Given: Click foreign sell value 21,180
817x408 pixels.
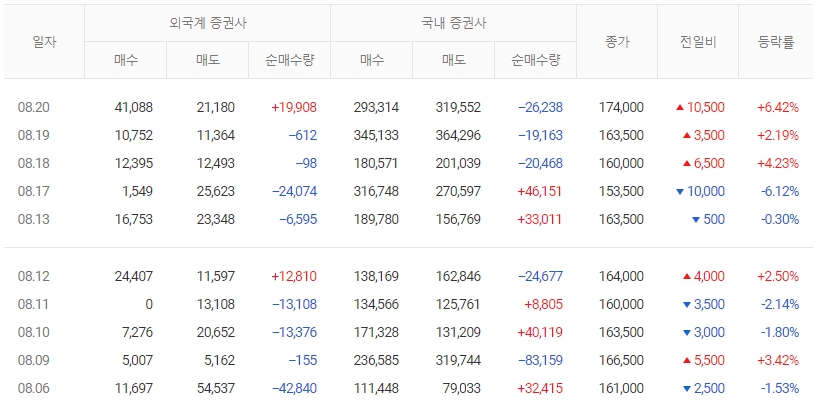Looking at the screenshot, I should pyautogui.click(x=216, y=108).
